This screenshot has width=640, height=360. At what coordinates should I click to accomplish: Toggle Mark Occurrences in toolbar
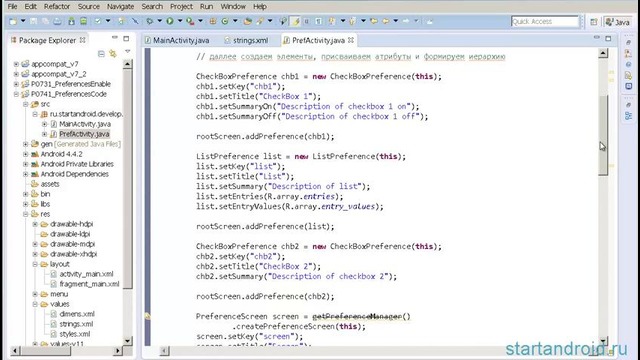click(295, 21)
